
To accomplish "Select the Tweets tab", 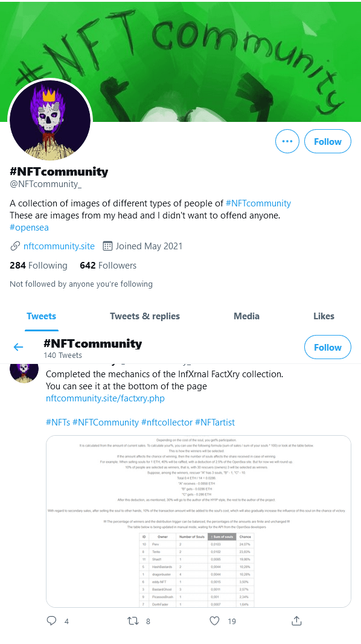I will coord(42,316).
